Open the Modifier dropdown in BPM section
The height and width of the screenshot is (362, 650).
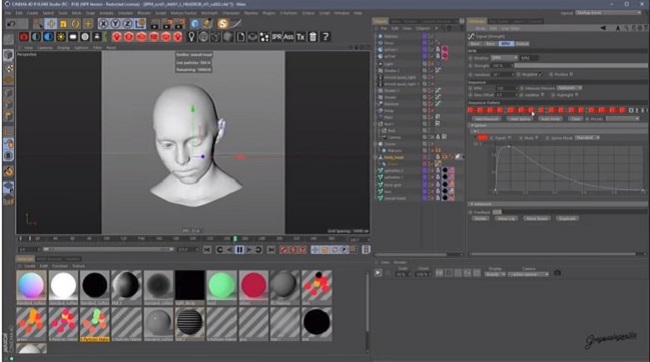coord(504,58)
